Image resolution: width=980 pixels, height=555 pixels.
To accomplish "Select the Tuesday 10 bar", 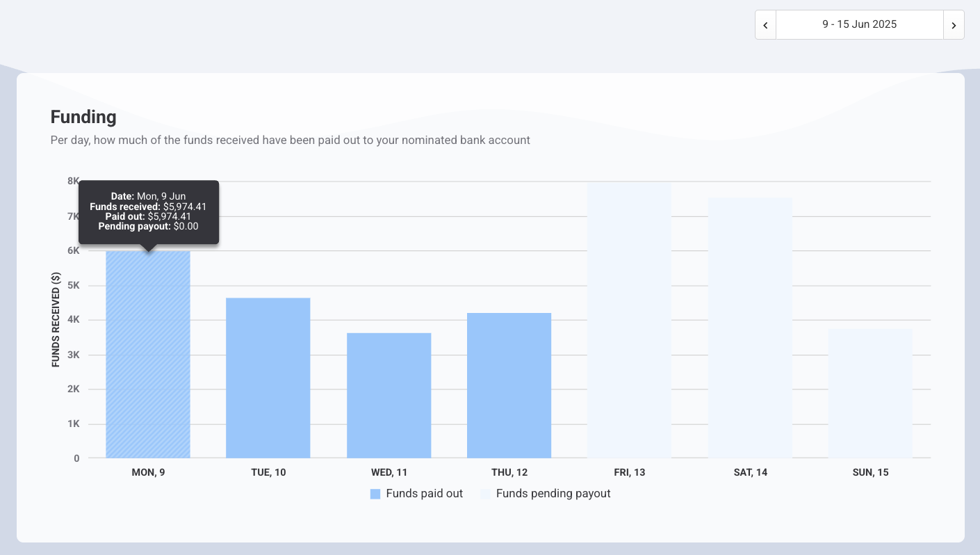I will [268, 378].
